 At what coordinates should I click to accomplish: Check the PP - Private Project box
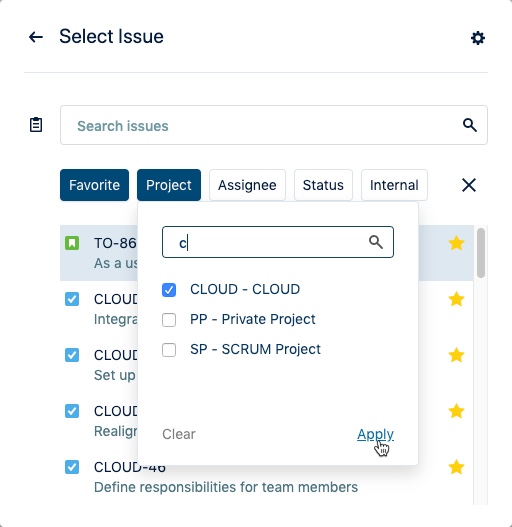[x=169, y=320]
